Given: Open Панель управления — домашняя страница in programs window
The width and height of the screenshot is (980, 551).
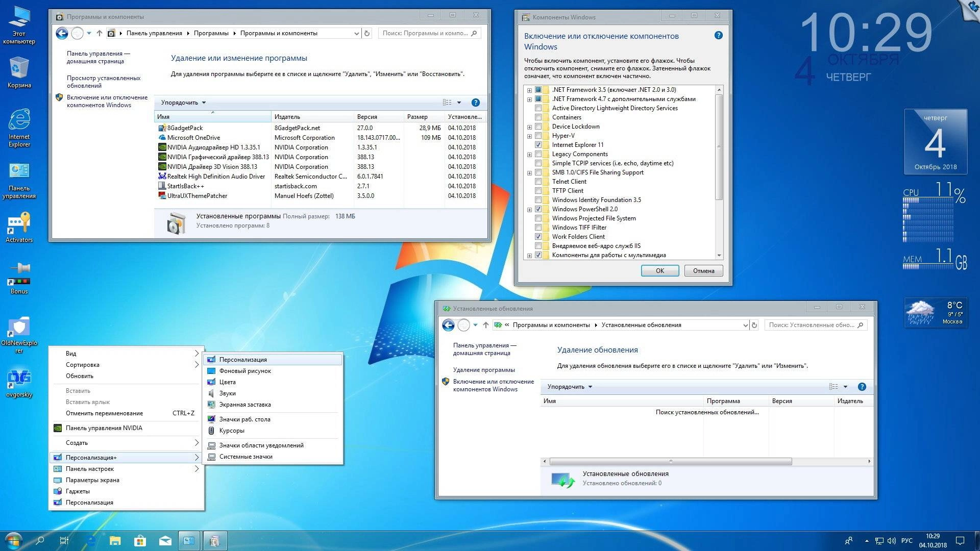Looking at the screenshot, I should click(98, 57).
